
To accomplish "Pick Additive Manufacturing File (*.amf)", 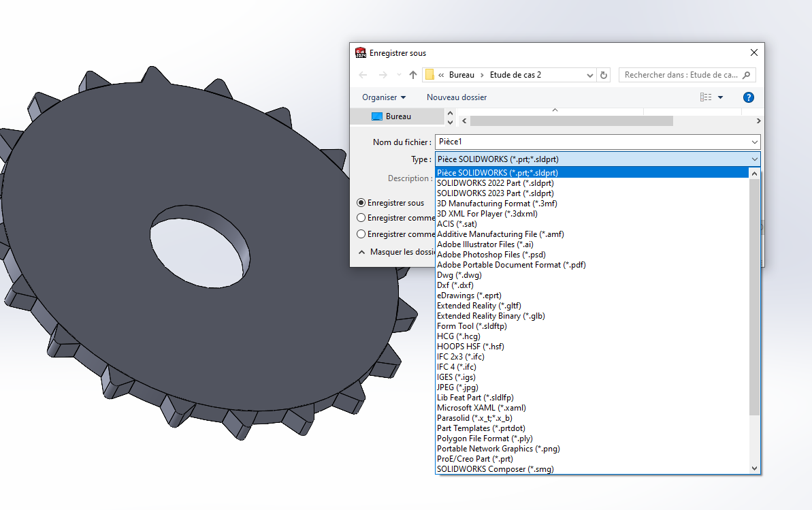I will tap(592, 234).
